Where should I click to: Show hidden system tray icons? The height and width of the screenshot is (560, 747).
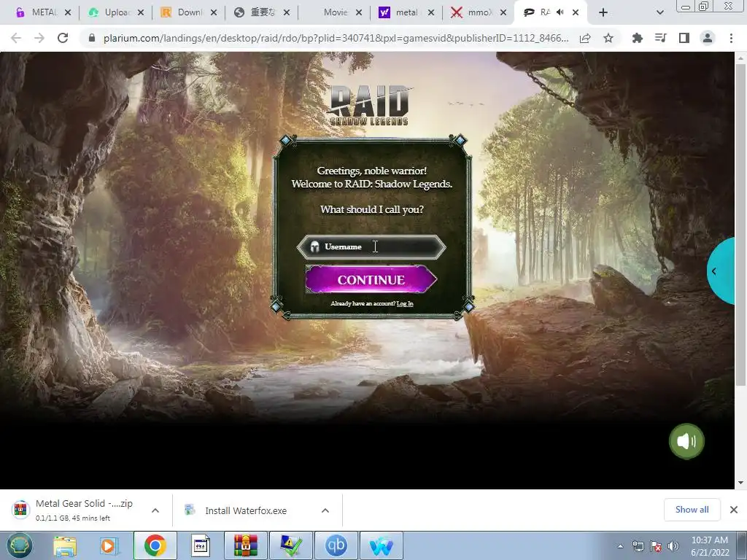point(620,546)
